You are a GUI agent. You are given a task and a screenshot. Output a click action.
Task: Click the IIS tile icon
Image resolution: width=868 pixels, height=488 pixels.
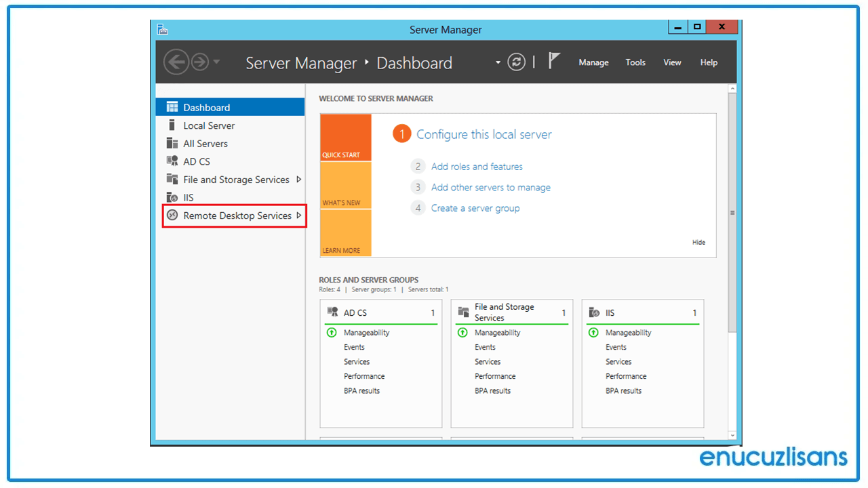595,312
